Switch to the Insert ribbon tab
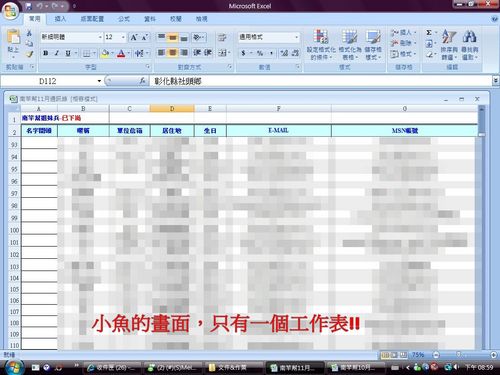The image size is (500, 375). tap(60, 19)
